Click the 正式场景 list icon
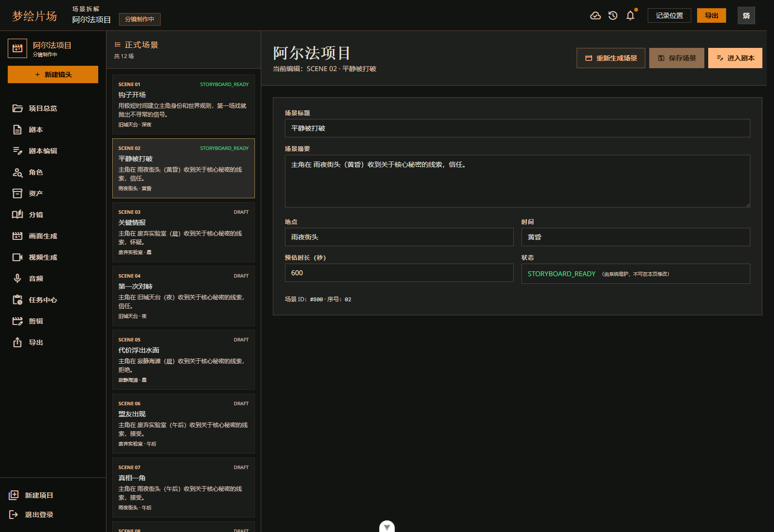This screenshot has width=774, height=532. (x=117, y=44)
